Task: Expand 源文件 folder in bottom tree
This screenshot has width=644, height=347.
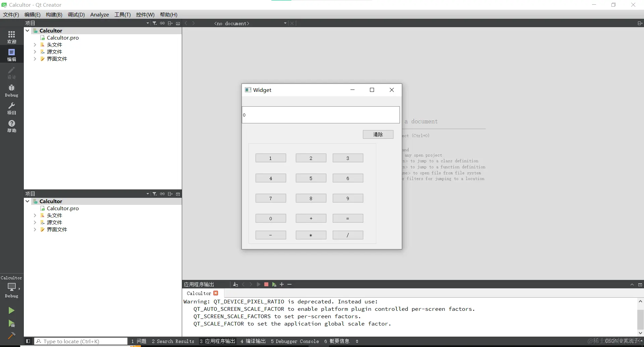Action: coord(35,222)
